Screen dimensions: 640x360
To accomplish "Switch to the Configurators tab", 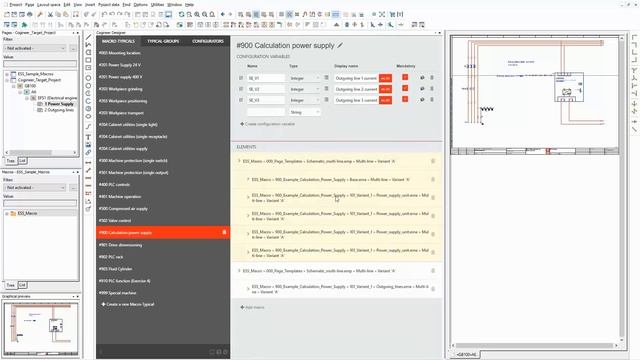I will point(208,41).
